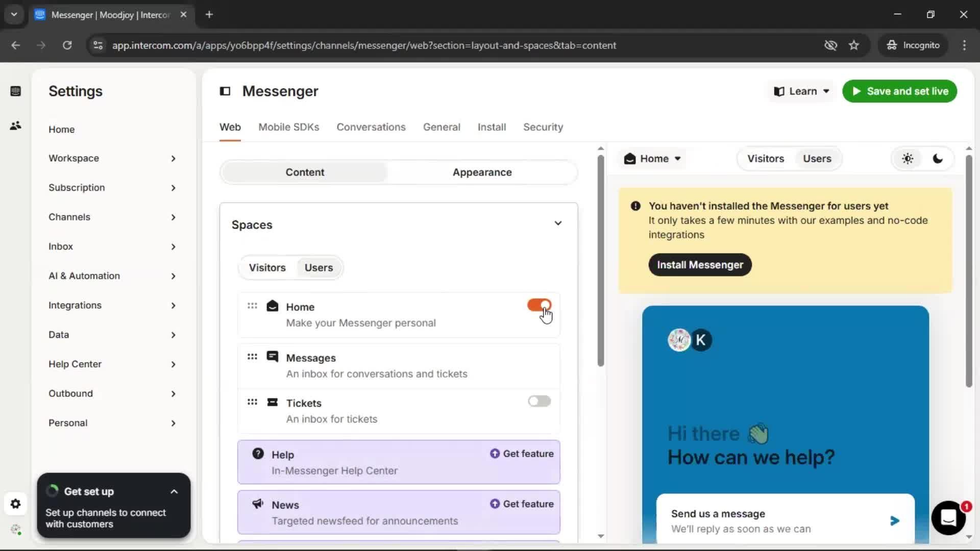Collapse the Get set up card
Viewport: 980px width, 551px height.
pos(174,492)
